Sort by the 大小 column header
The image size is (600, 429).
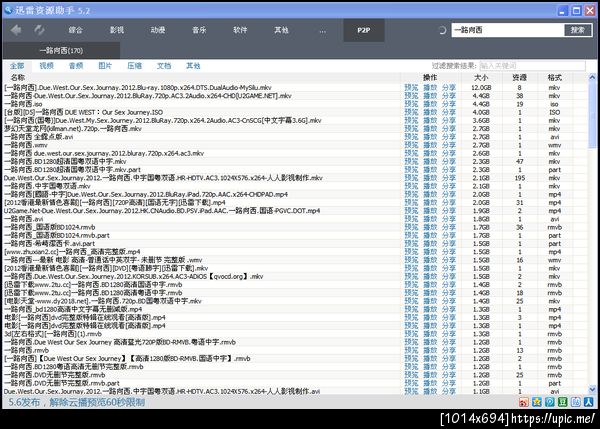(x=481, y=77)
